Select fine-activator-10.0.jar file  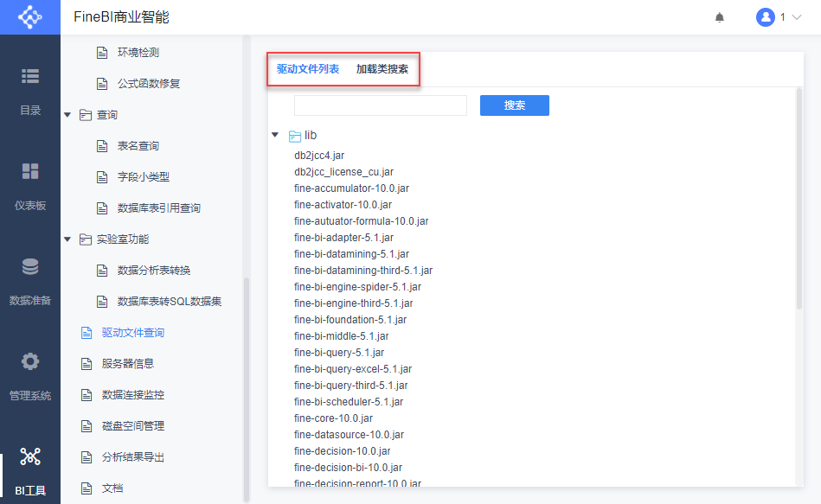[343, 205]
